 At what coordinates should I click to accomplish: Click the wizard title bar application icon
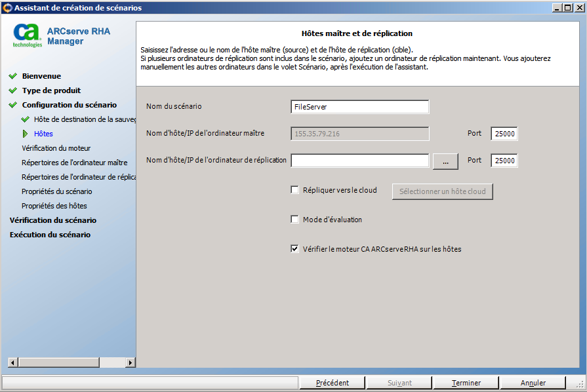(7, 7)
